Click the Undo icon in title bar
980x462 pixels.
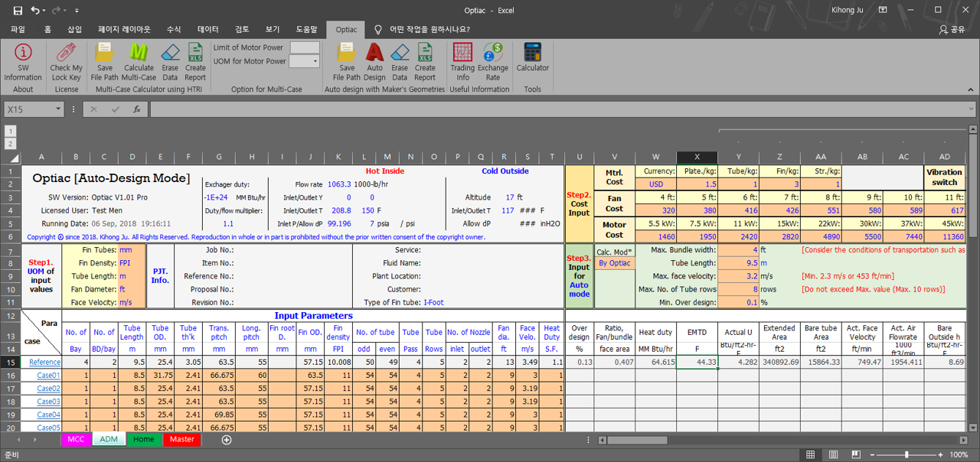(x=35, y=10)
